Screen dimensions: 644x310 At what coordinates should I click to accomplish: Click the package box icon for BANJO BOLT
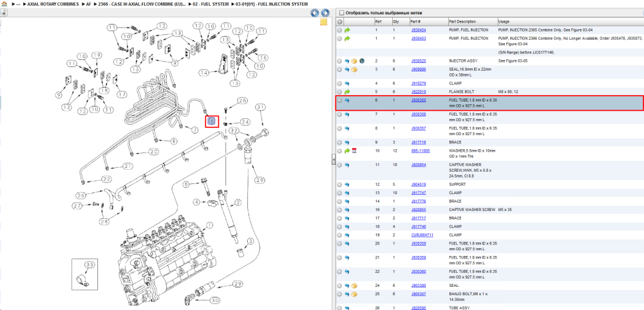354,294
